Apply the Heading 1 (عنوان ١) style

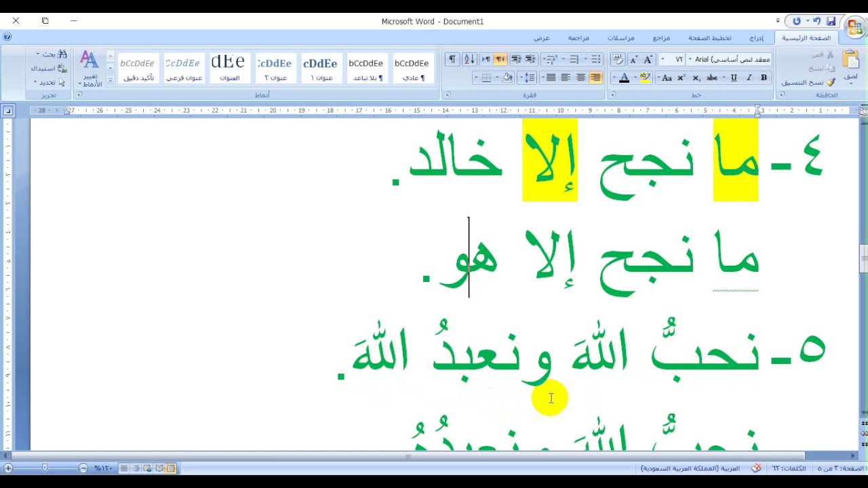click(320, 68)
